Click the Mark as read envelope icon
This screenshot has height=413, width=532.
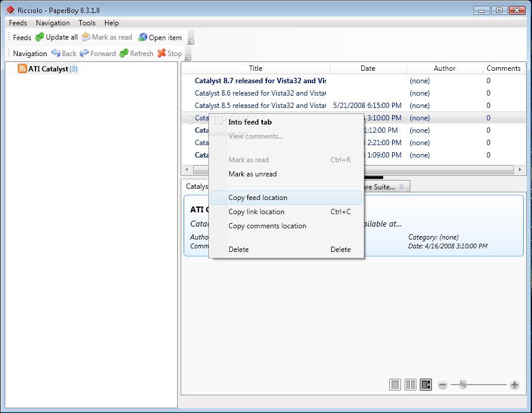click(86, 37)
